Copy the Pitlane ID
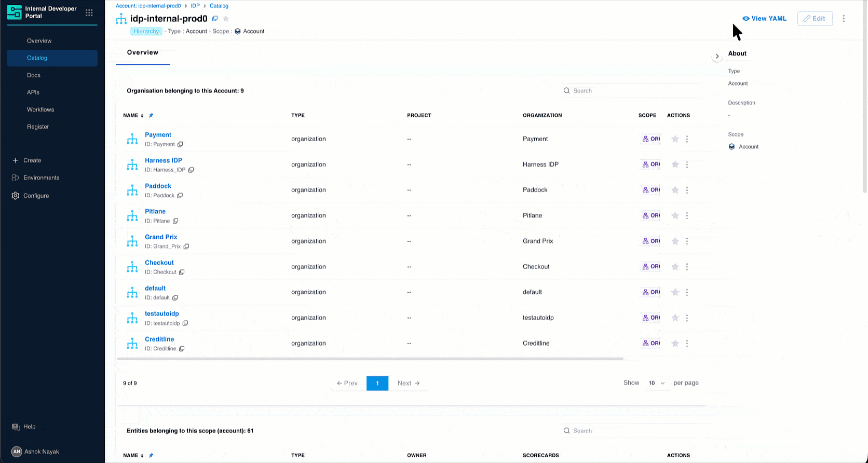 point(175,221)
